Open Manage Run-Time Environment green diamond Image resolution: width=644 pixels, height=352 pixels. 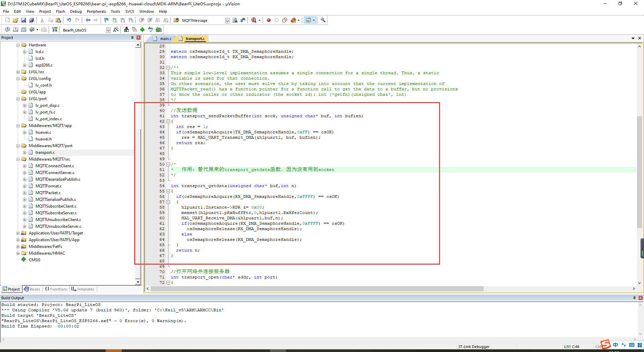tap(143, 30)
